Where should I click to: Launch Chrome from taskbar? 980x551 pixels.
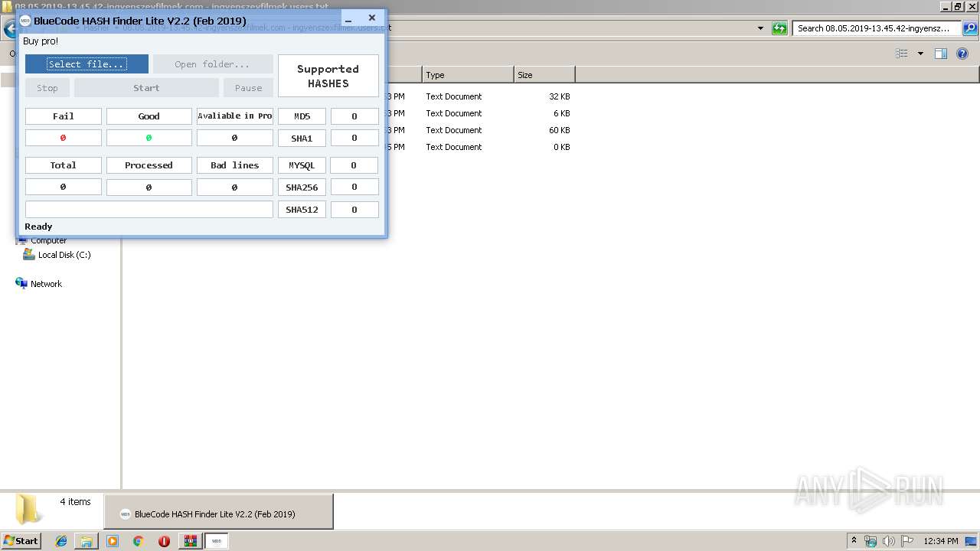[x=139, y=541]
